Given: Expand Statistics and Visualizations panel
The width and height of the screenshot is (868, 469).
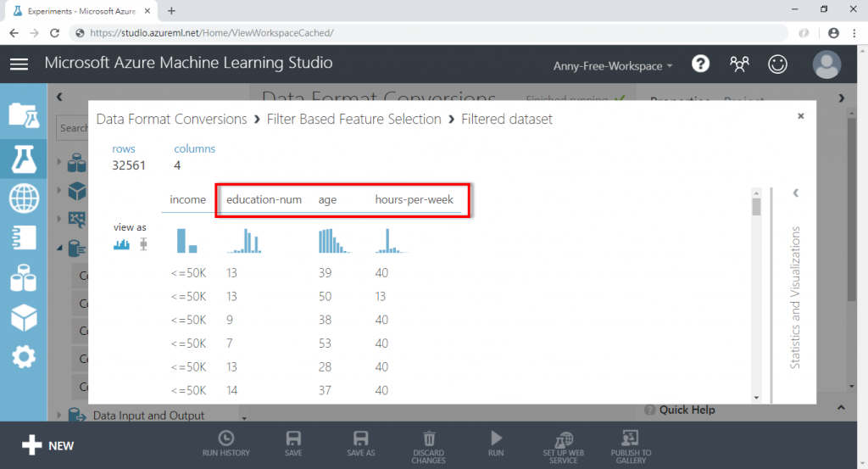Looking at the screenshot, I should pyautogui.click(x=795, y=193).
